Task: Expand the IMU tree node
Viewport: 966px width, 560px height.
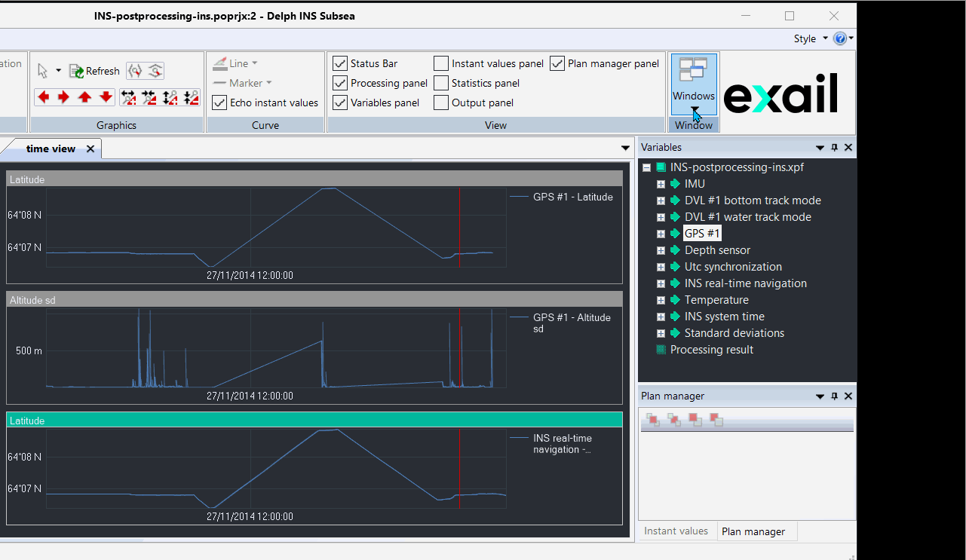Action: pos(661,184)
